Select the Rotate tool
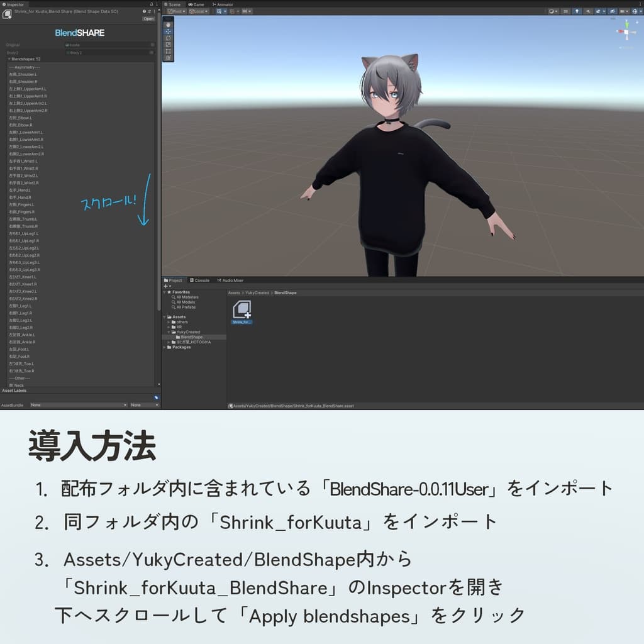 (x=168, y=38)
